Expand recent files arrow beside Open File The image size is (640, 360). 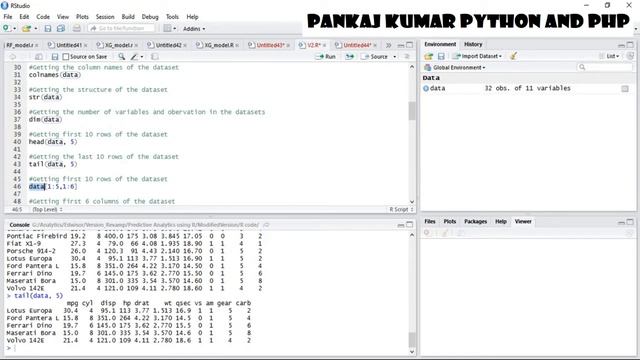[x=36, y=29]
